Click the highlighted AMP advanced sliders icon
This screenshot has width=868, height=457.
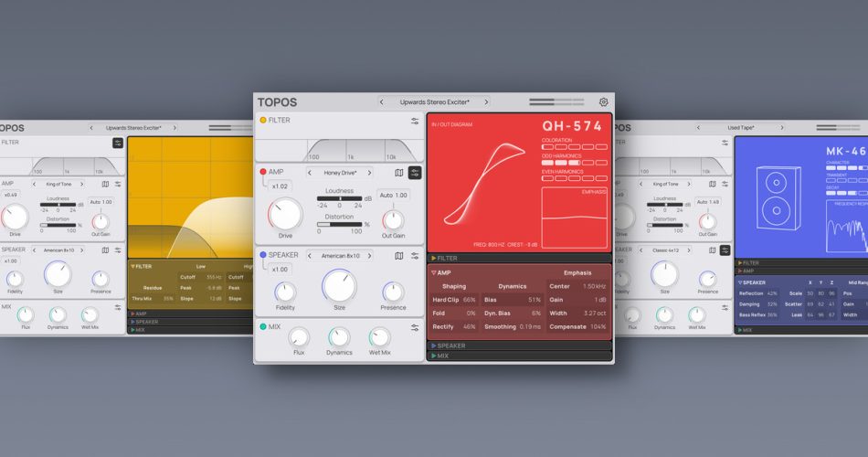[415, 172]
